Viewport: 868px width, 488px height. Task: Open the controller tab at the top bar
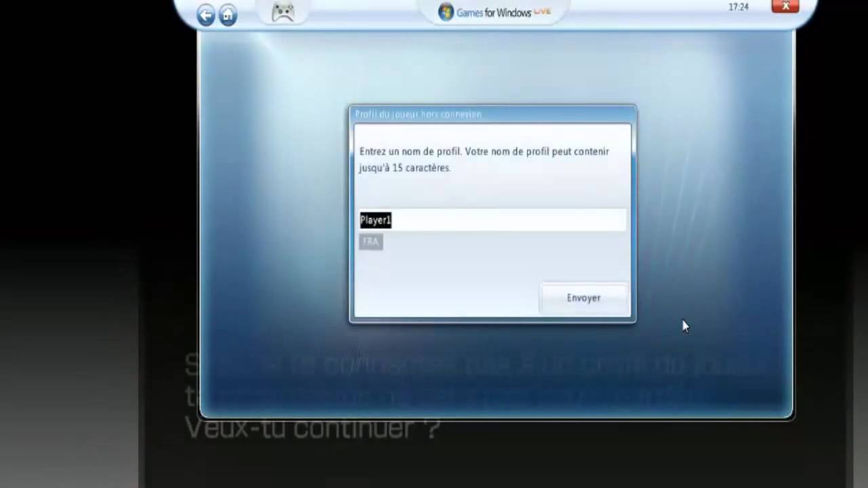pos(282,11)
